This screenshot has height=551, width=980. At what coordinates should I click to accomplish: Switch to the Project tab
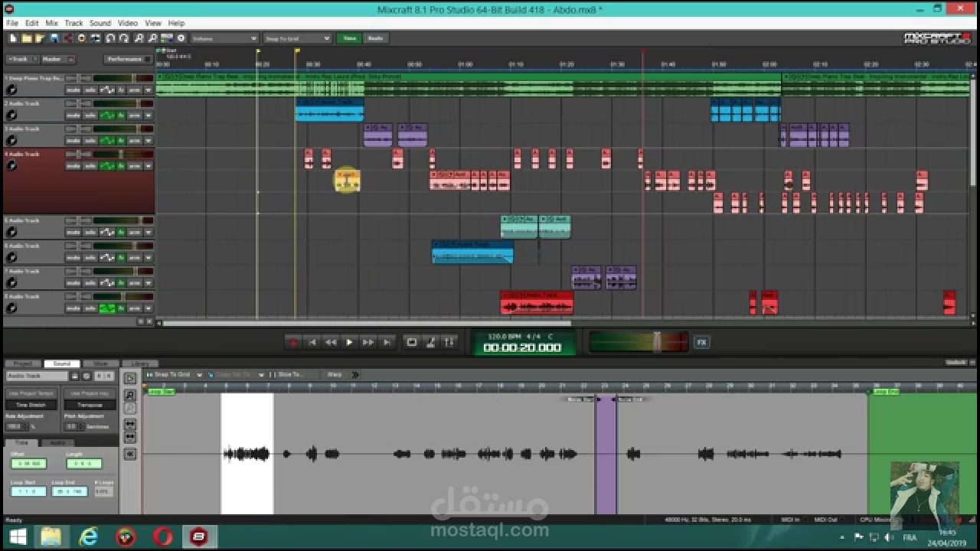pos(23,364)
